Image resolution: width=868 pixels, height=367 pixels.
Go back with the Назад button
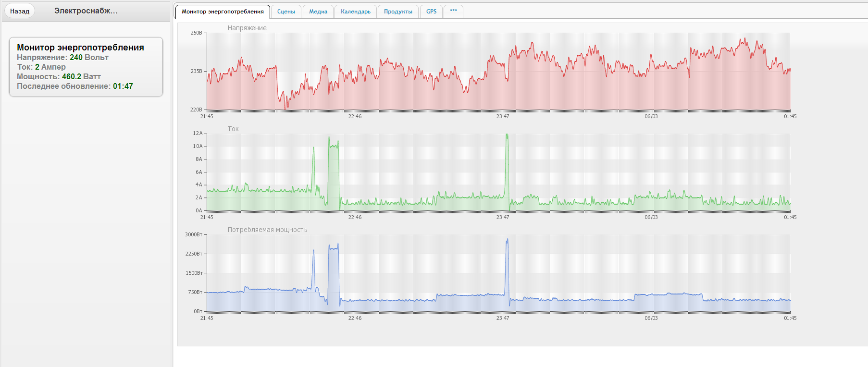(x=20, y=11)
